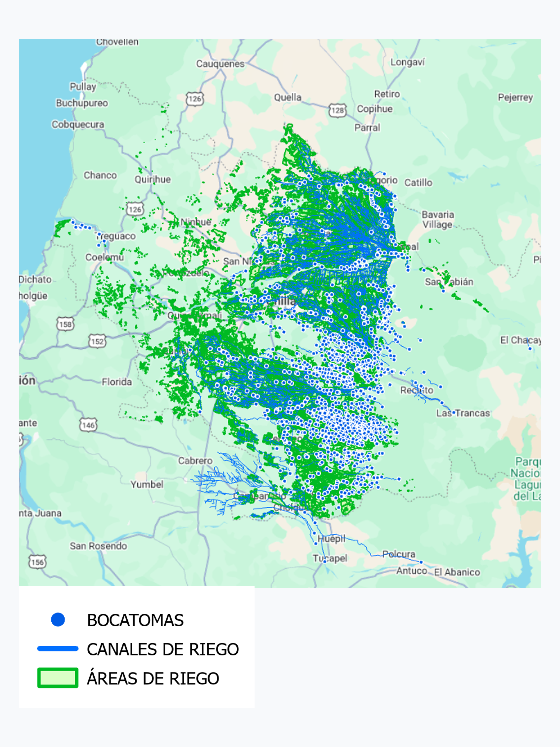The height and width of the screenshot is (747, 560).
Task: Click the Catillo map label
Action: tap(419, 183)
